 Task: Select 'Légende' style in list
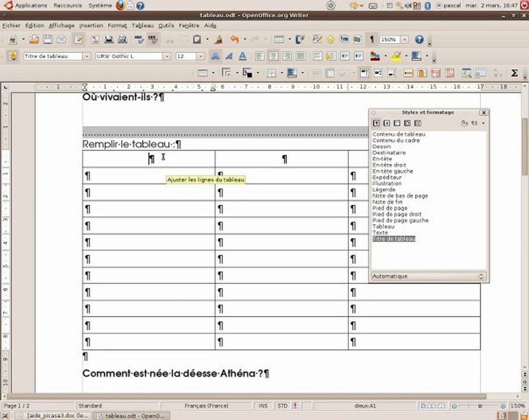coord(384,190)
